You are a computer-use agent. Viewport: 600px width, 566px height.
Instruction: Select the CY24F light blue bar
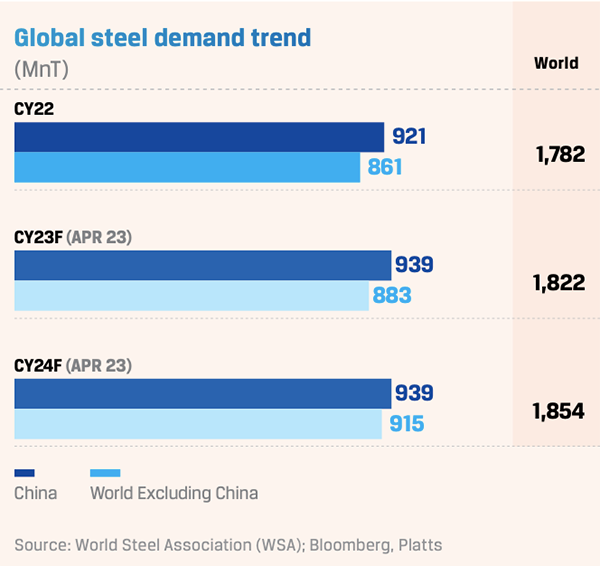197,424
